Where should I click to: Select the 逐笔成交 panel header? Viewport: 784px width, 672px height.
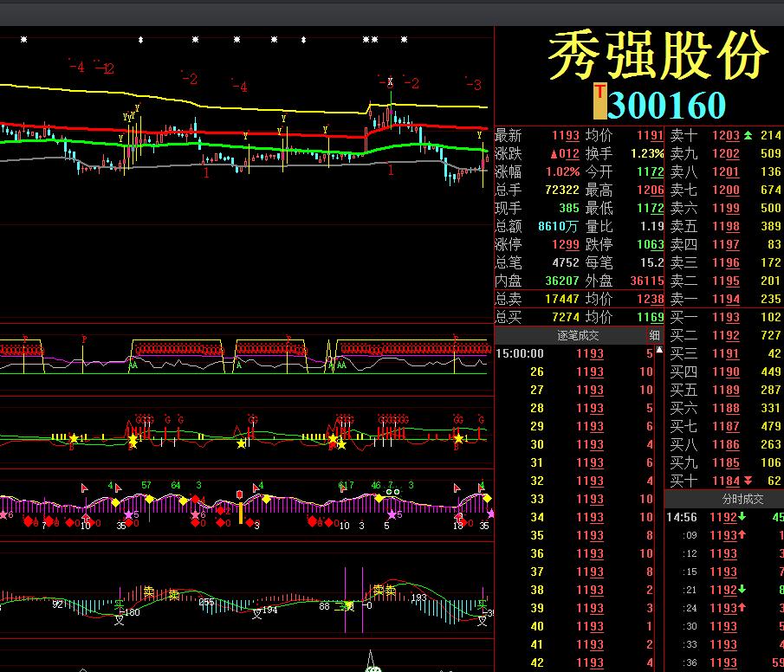578,335
